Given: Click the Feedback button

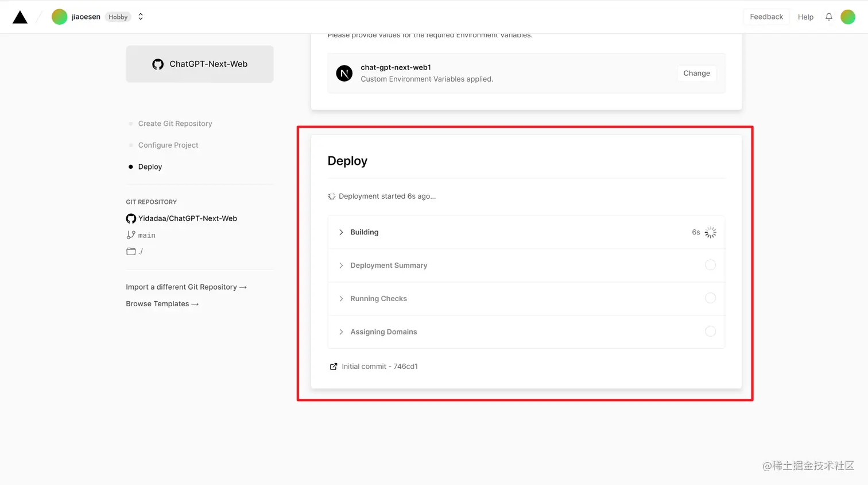Looking at the screenshot, I should tap(766, 17).
